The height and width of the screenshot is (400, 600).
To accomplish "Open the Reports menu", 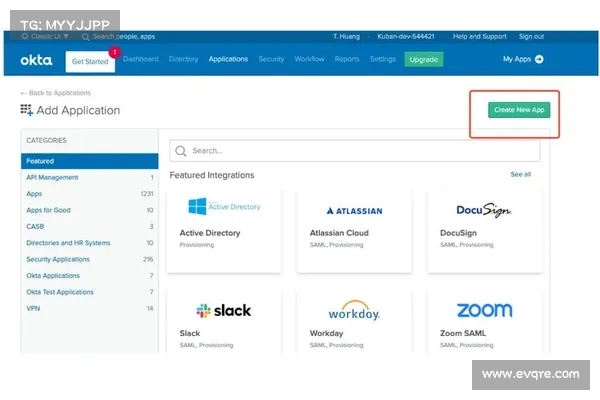I will point(347,59).
